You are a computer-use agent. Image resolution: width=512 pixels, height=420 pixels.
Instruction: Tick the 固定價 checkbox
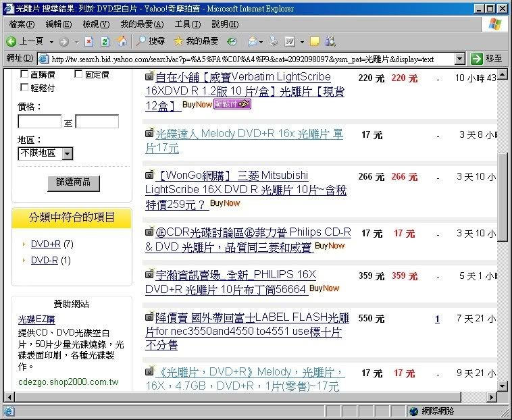(78, 74)
